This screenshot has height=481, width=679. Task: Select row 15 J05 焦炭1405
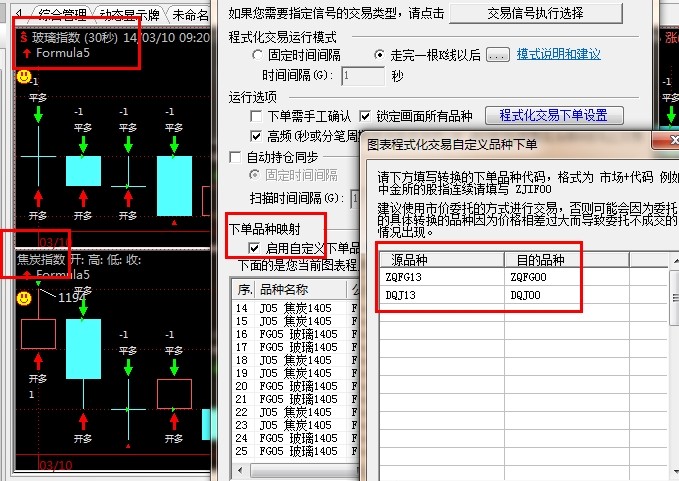tap(295, 321)
